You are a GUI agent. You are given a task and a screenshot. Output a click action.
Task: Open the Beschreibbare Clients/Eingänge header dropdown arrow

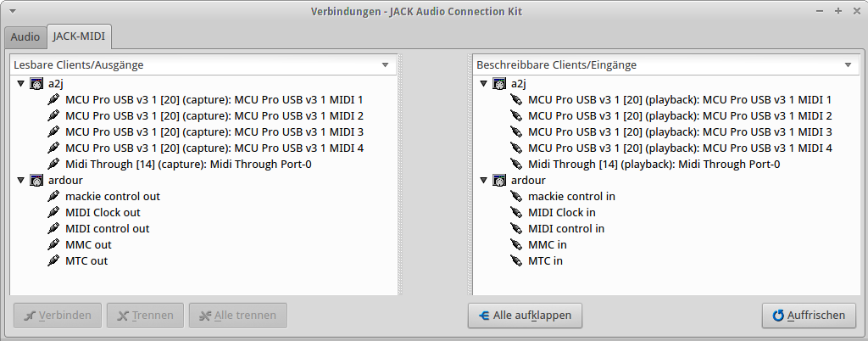(x=848, y=64)
